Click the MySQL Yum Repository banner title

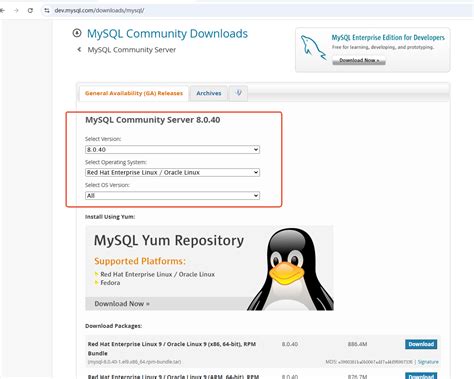point(169,240)
